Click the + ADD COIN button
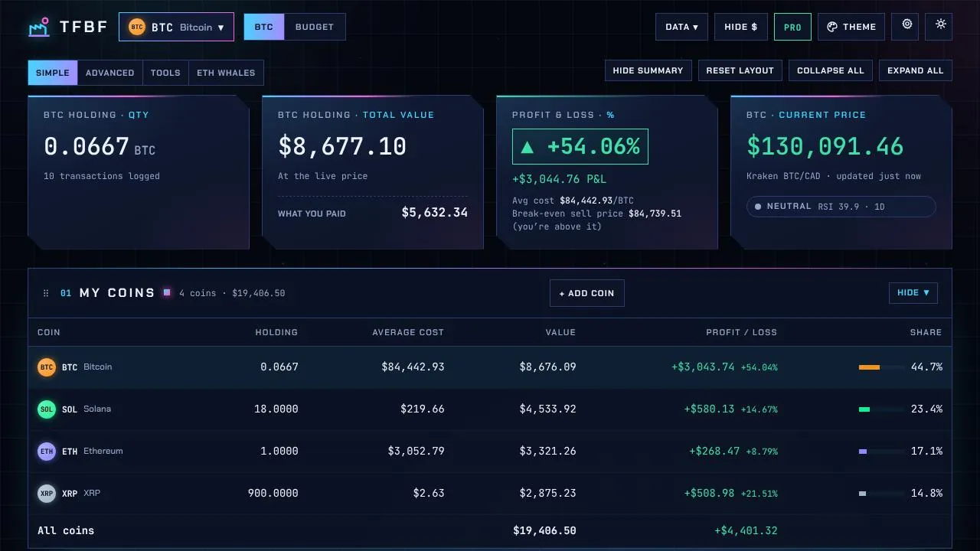980x551 pixels. 587,293
